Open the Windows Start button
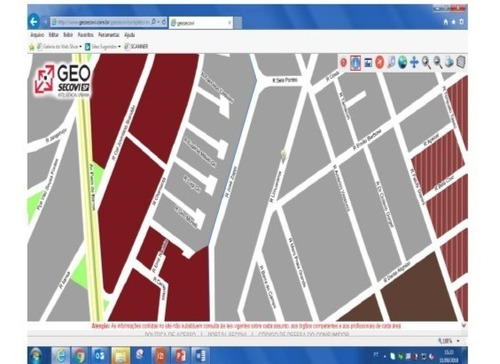The width and height of the screenshot is (500, 364). tap(36, 355)
